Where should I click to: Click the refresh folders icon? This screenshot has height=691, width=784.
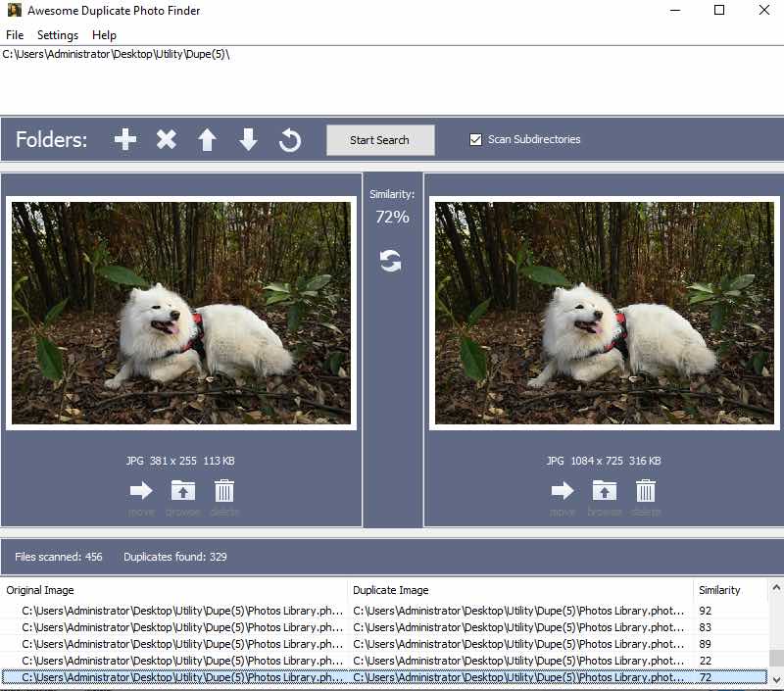[289, 139]
